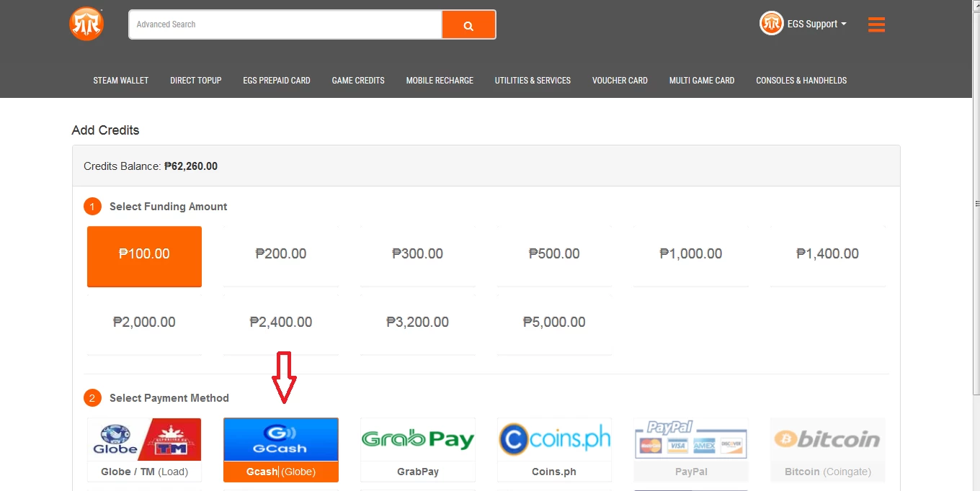
Task: Pick the ₱1,400.00 funding amount
Action: (x=827, y=256)
